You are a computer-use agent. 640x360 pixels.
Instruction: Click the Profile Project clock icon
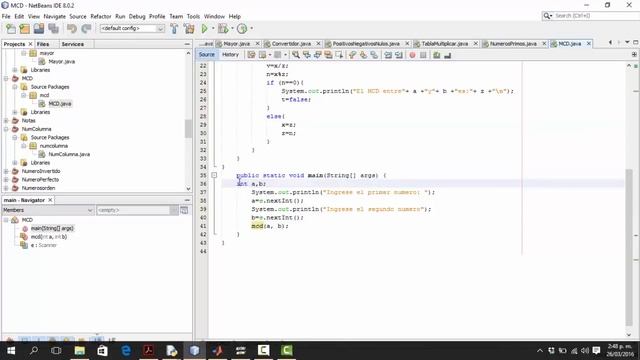click(242, 29)
